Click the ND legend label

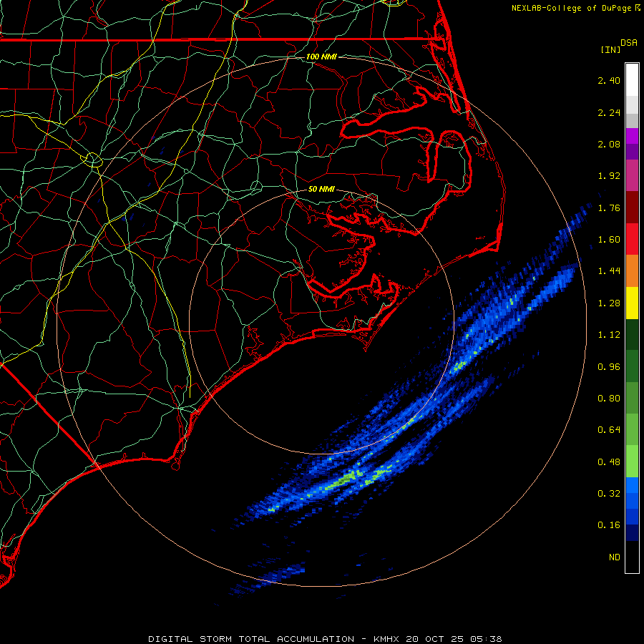tap(615, 557)
